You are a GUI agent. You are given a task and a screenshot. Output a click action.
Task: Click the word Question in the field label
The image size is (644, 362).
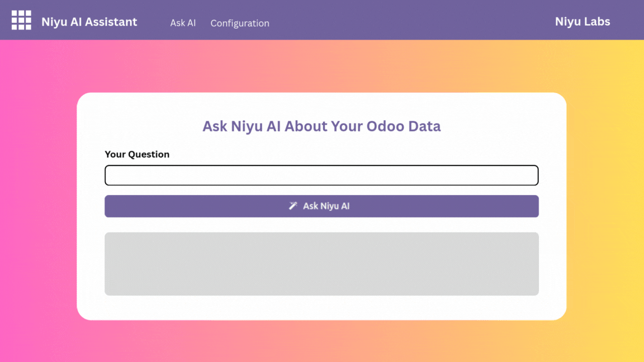click(149, 154)
